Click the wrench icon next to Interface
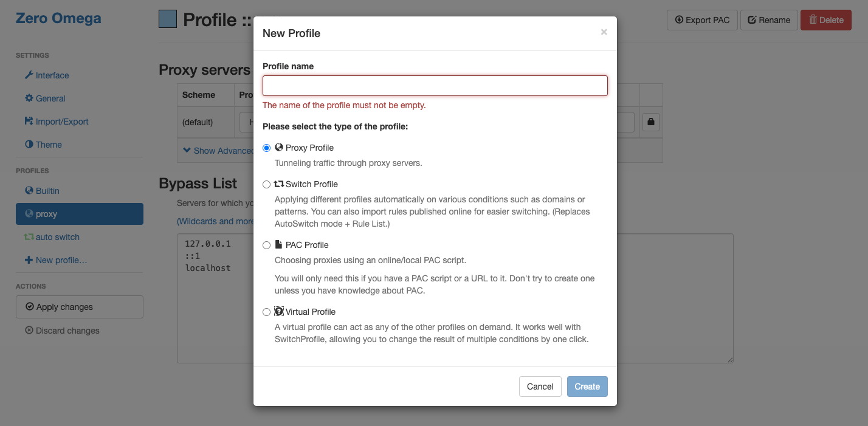The image size is (868, 426). tap(29, 75)
